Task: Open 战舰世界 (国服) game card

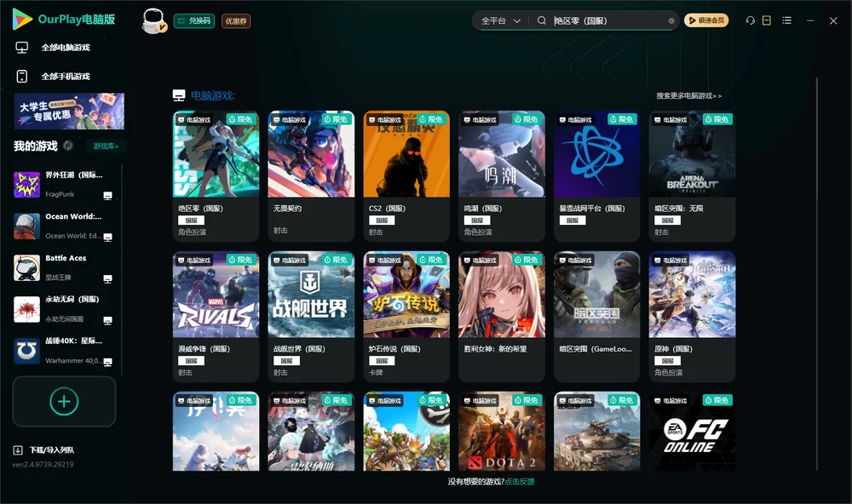Action: point(311,317)
